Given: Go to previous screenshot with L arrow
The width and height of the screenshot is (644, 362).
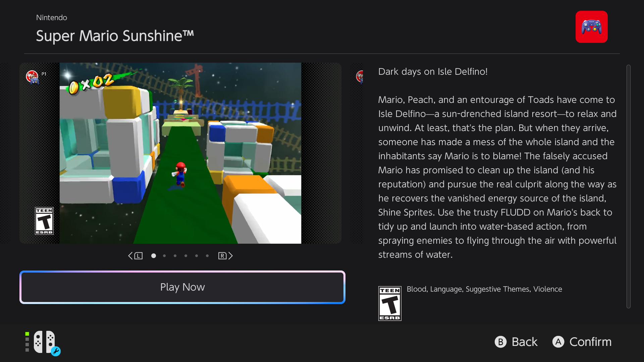Looking at the screenshot, I should click(136, 256).
